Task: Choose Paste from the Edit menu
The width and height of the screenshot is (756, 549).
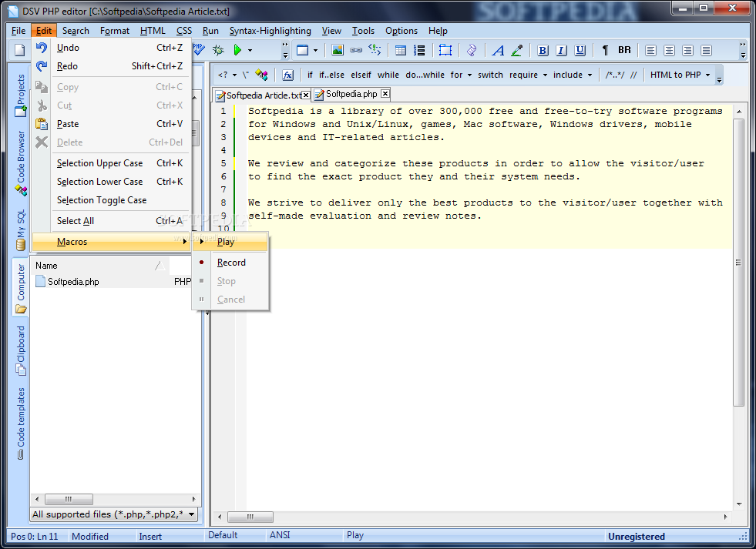Action: point(112,124)
